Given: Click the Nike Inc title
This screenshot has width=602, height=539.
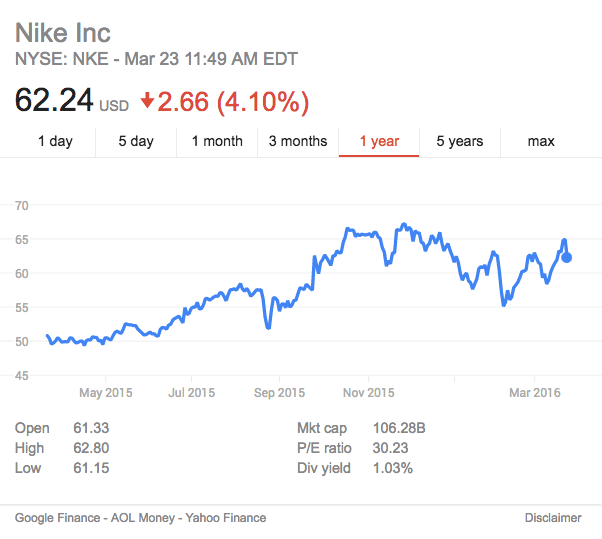Looking at the screenshot, I should pyautogui.click(x=63, y=33).
